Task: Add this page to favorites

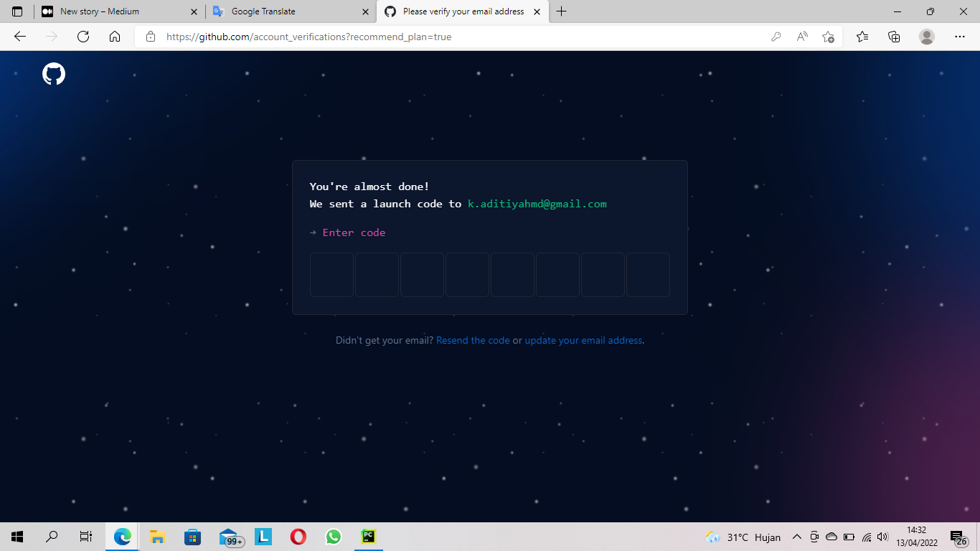Action: pyautogui.click(x=829, y=37)
